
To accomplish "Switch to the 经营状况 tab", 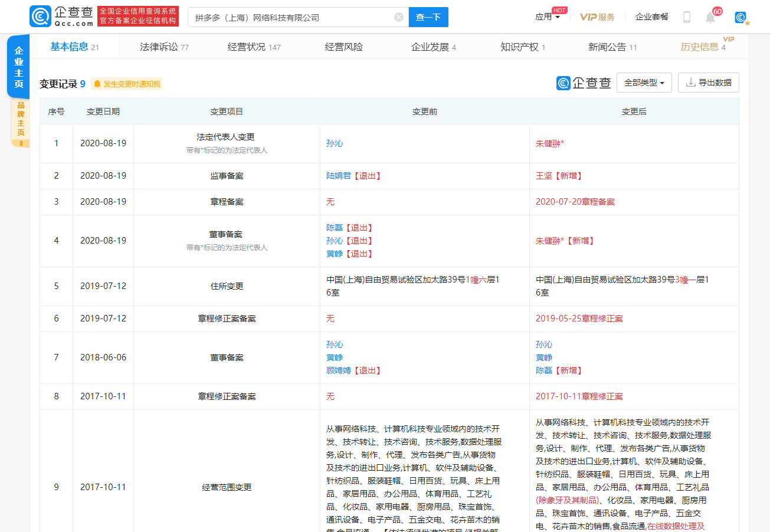I will pos(254,47).
